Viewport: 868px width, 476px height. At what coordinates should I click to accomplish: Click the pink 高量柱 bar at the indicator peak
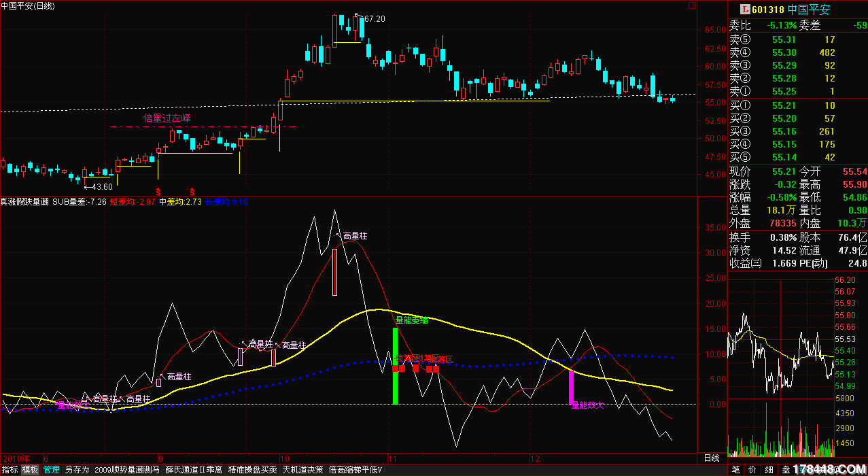[334, 272]
